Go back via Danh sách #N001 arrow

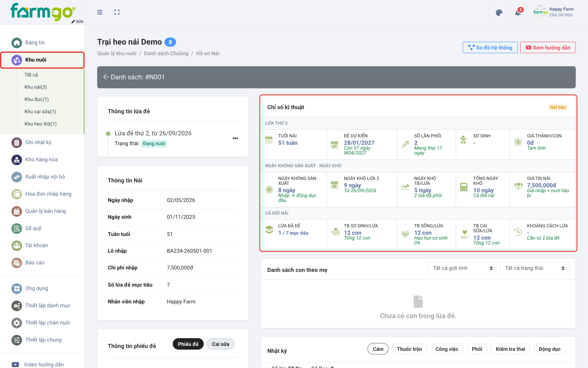coord(106,77)
